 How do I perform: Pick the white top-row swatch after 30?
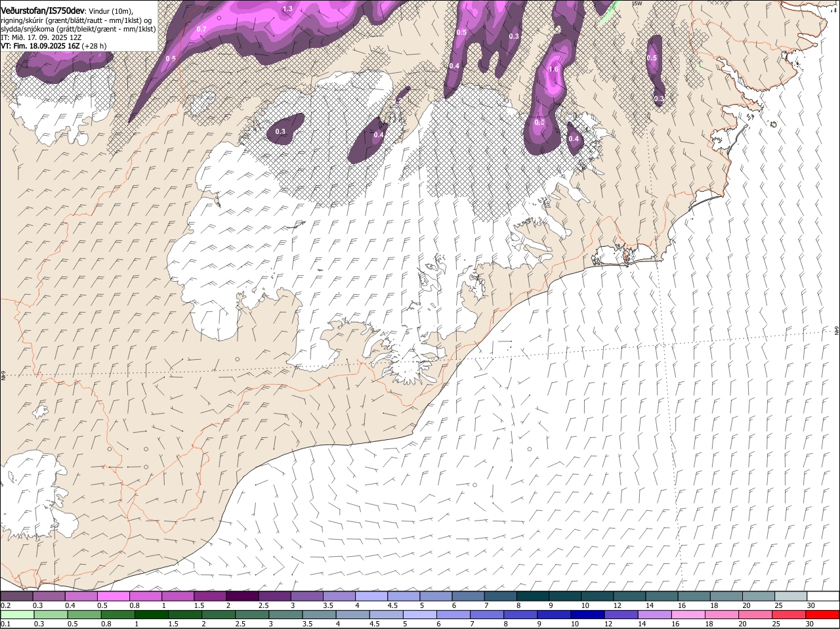coord(822,596)
